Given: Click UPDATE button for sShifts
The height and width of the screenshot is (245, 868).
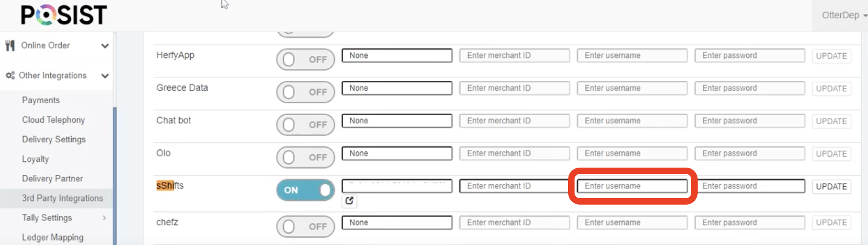Looking at the screenshot, I should pyautogui.click(x=831, y=186).
